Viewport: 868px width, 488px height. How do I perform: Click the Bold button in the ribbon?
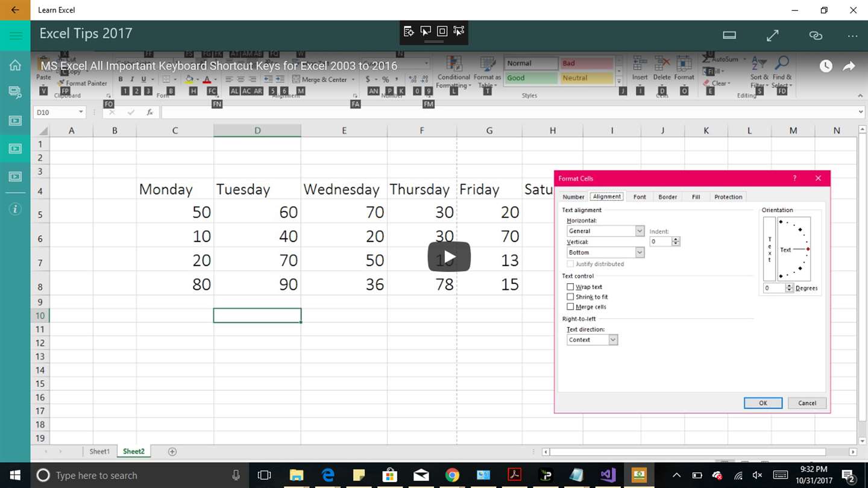click(121, 79)
